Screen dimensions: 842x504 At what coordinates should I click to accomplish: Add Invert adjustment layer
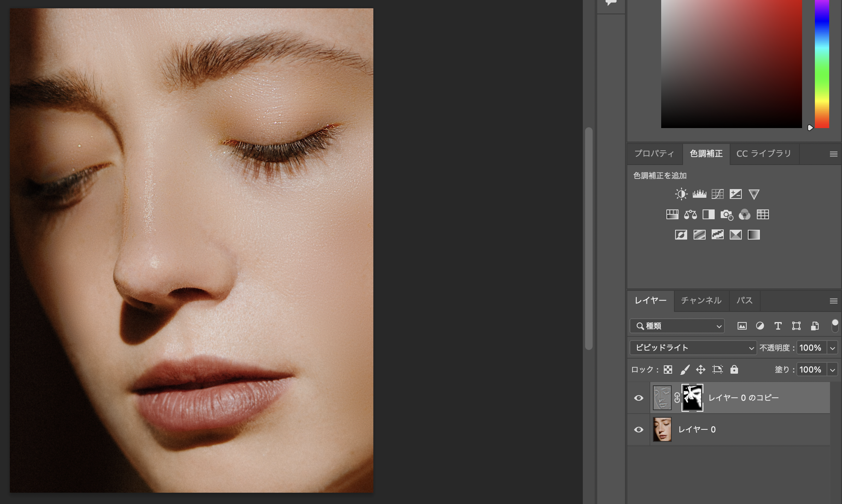tap(681, 235)
